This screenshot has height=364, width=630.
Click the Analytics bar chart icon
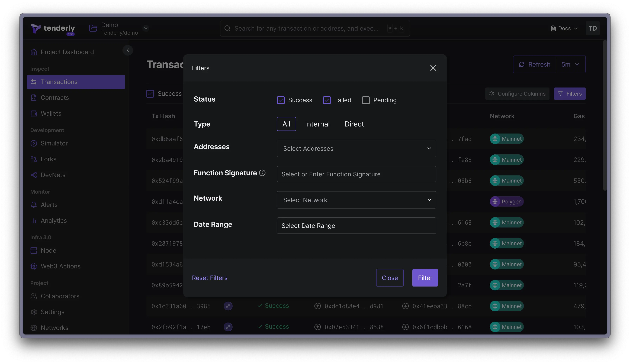click(x=34, y=221)
